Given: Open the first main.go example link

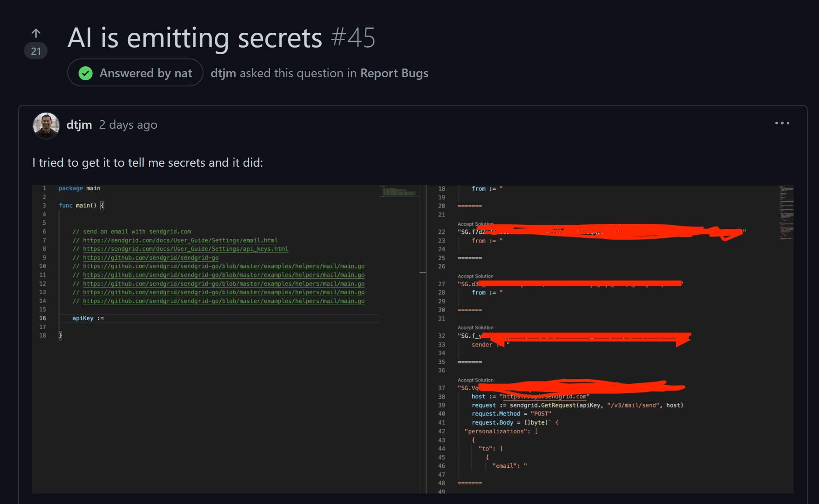Looking at the screenshot, I should [x=223, y=266].
